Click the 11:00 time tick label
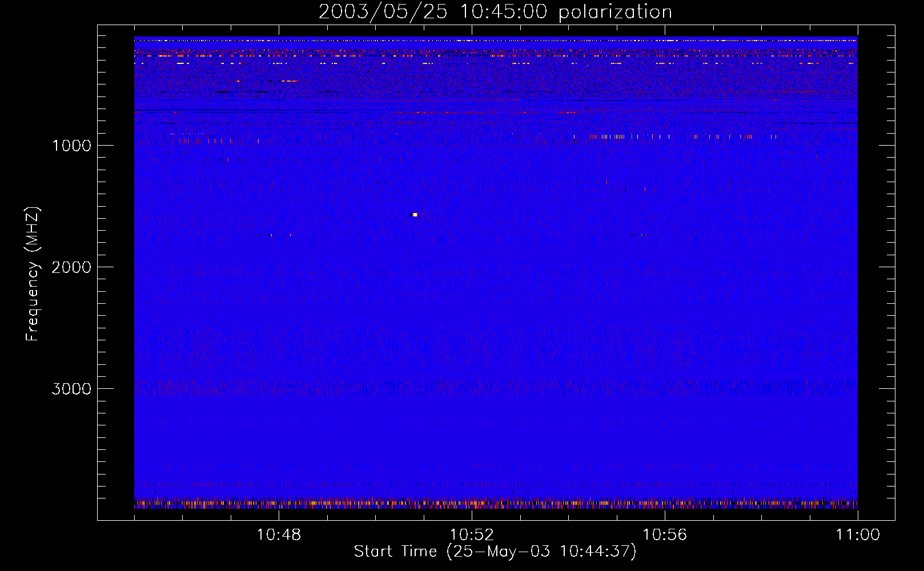The width and height of the screenshot is (924, 571). click(858, 535)
